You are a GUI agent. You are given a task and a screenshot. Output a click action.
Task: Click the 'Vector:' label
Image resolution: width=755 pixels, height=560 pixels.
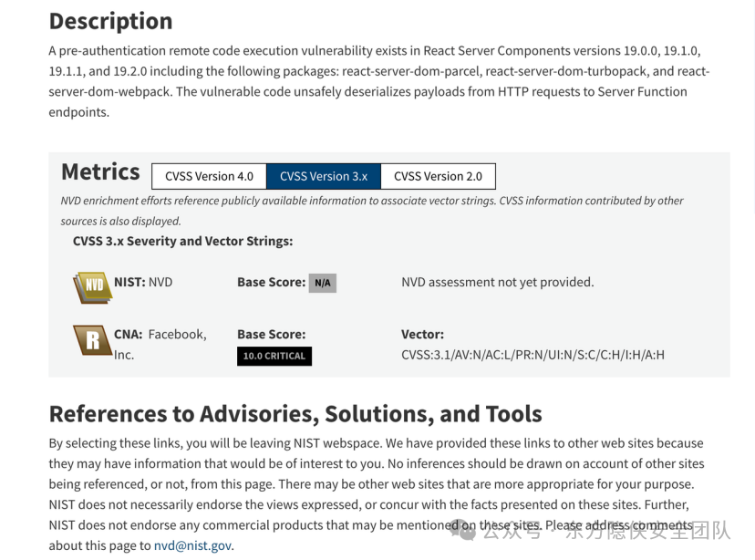tap(423, 334)
